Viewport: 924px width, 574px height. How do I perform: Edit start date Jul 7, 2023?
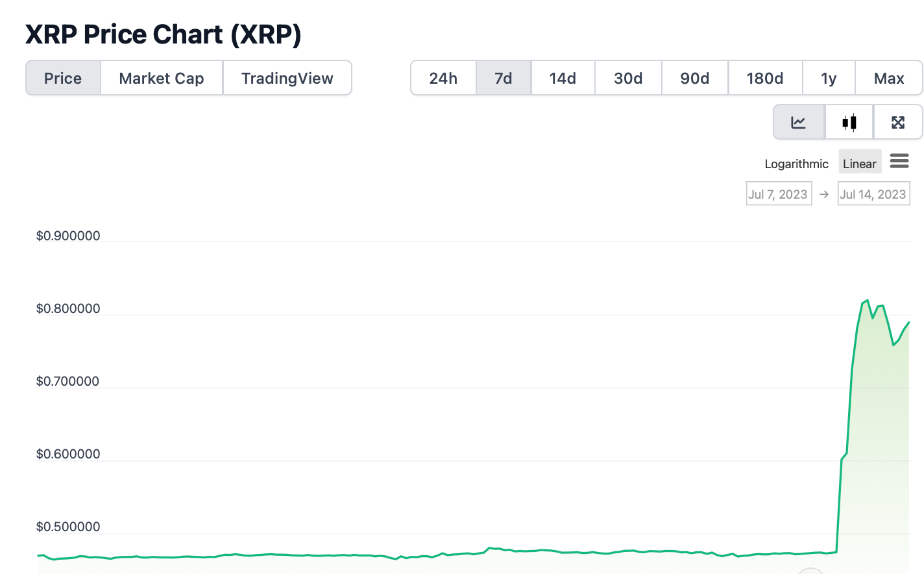pyautogui.click(x=779, y=194)
